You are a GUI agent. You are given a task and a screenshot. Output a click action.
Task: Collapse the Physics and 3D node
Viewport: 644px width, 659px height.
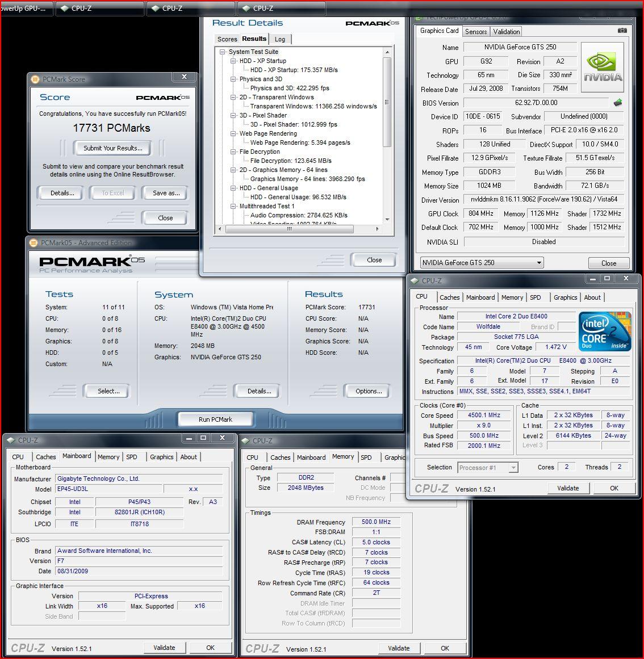[233, 79]
